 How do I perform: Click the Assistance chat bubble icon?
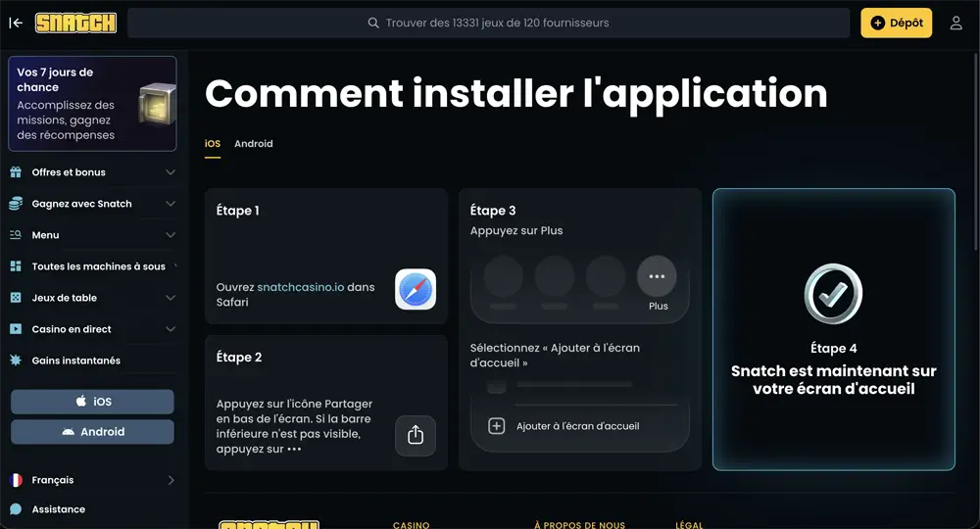[x=16, y=509]
